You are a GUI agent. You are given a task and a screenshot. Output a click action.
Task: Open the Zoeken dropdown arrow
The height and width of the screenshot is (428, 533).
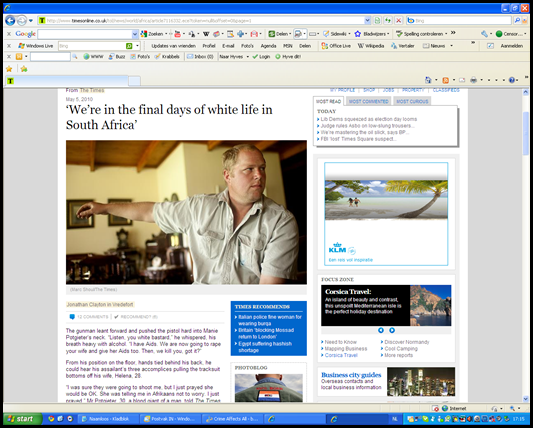tap(166, 34)
